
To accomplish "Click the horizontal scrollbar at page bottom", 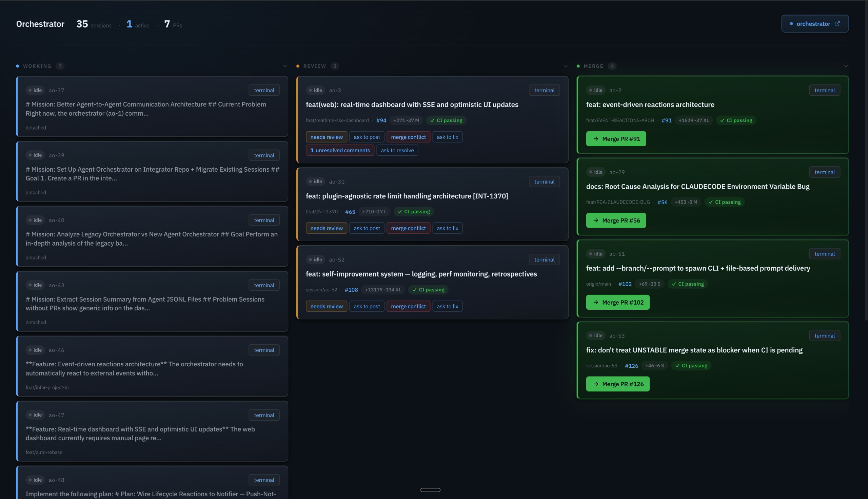I will [x=430, y=490].
